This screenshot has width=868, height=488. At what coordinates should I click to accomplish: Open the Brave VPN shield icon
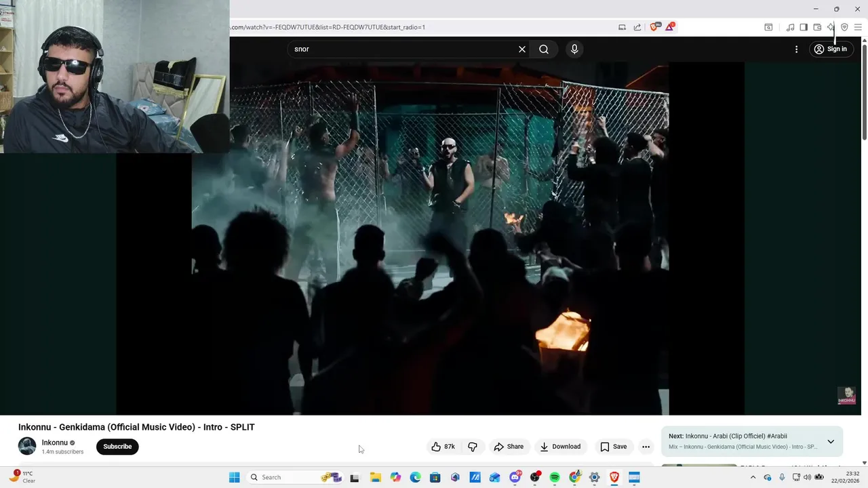point(844,27)
